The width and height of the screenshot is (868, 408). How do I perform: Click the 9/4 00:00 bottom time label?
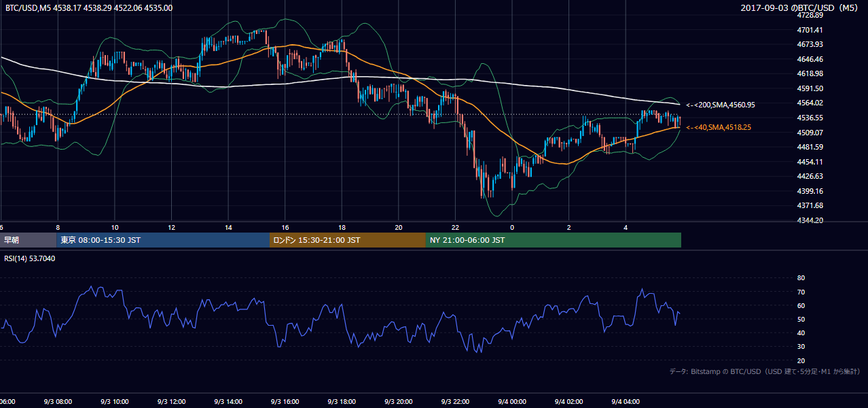[x=512, y=402]
